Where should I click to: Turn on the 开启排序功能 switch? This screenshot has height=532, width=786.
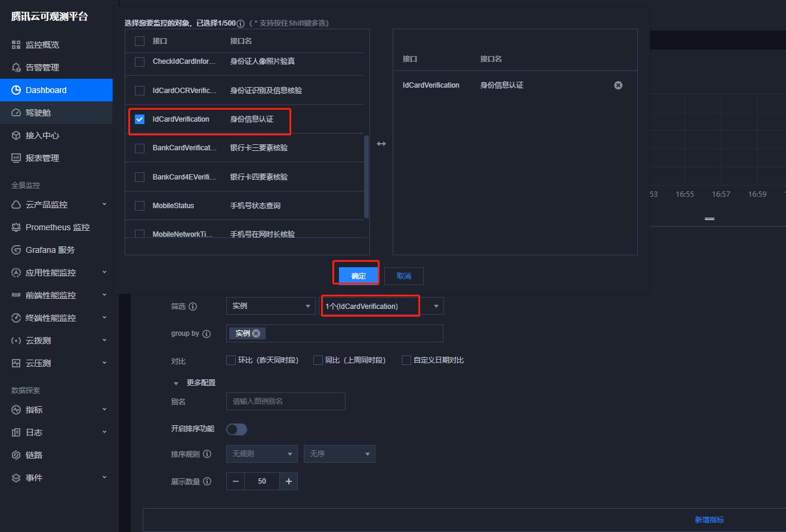coord(236,429)
